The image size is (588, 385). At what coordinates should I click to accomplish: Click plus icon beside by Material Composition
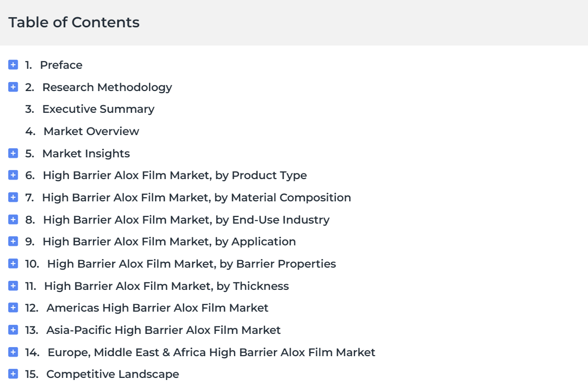pos(13,198)
